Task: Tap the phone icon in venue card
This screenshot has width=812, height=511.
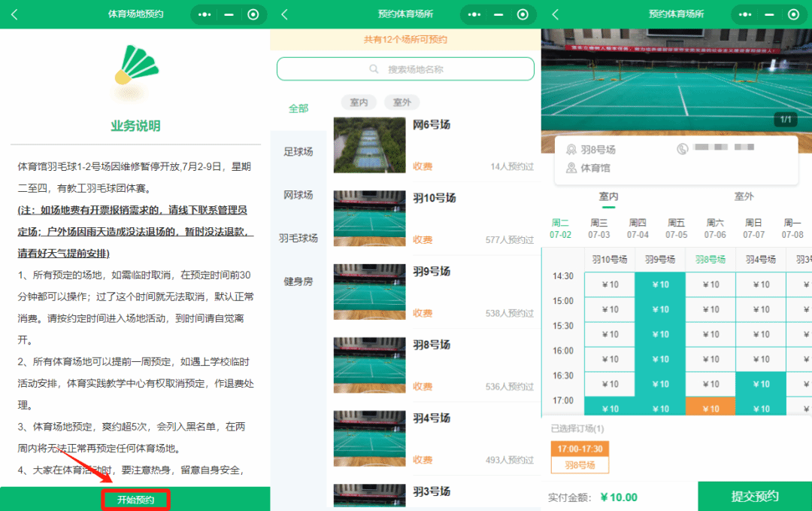Action: coord(683,149)
